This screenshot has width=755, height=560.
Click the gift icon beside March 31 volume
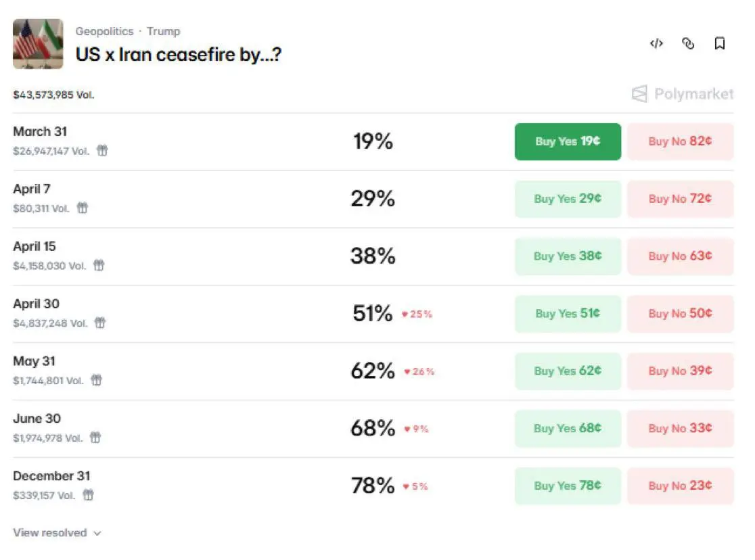[x=102, y=151]
